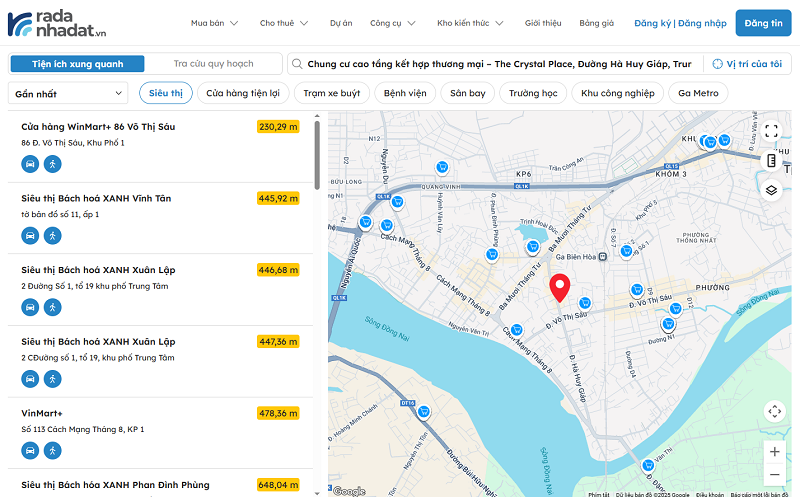
Task: Select the Siêu thị filter chip
Action: point(166,93)
